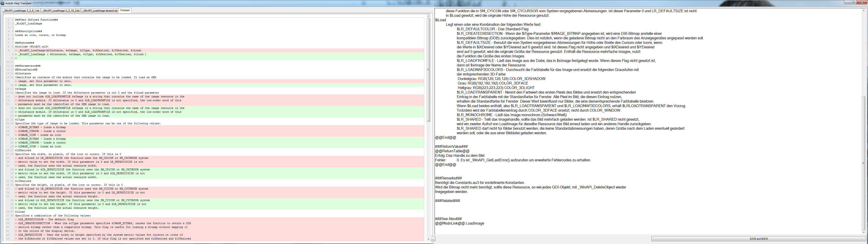
Task: Maximize the AutoIt-Help Translate window
Action: (854, 3)
